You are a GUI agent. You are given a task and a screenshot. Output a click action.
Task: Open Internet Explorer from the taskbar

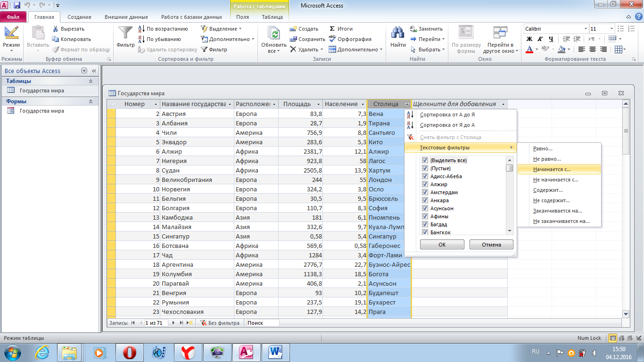click(x=42, y=353)
